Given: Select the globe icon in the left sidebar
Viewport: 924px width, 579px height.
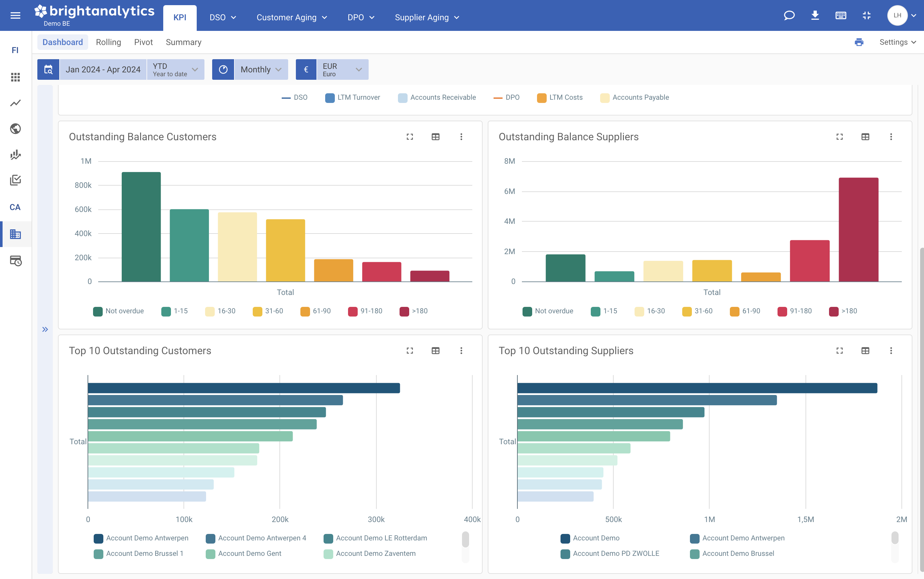Looking at the screenshot, I should pos(15,129).
